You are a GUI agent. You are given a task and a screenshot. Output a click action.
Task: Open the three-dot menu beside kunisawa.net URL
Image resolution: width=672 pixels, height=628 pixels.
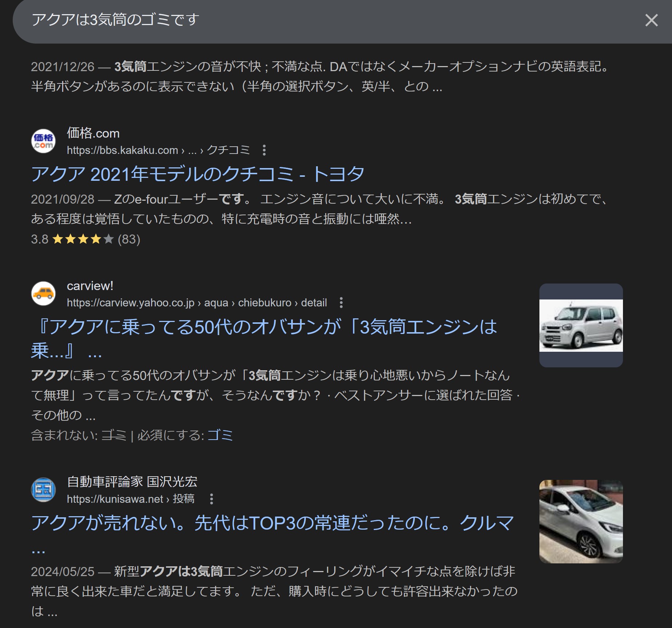pos(211,499)
